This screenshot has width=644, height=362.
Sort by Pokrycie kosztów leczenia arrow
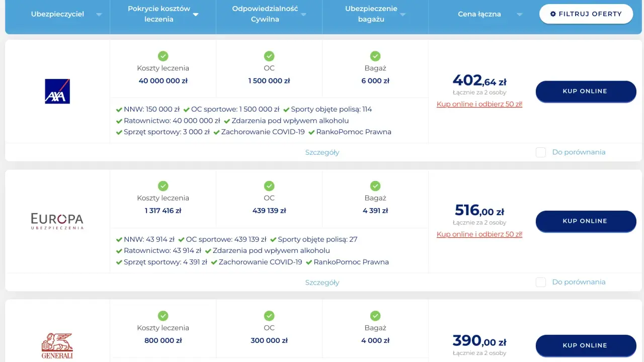(x=196, y=15)
